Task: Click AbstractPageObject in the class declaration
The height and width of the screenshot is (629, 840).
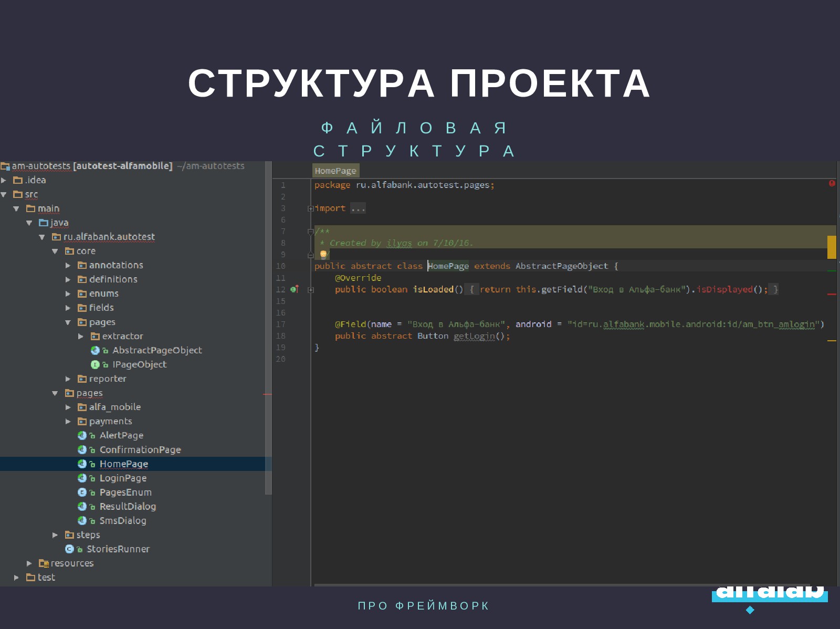Action: click(x=562, y=266)
